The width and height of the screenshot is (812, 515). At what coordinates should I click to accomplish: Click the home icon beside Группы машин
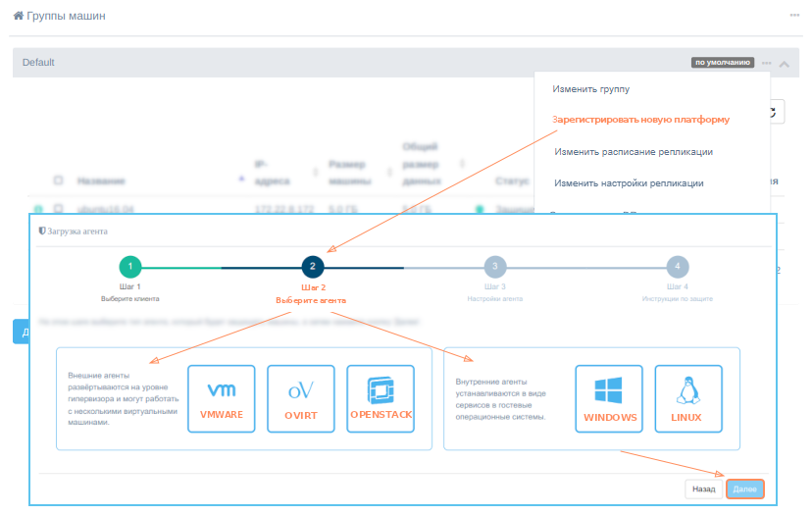click(18, 17)
